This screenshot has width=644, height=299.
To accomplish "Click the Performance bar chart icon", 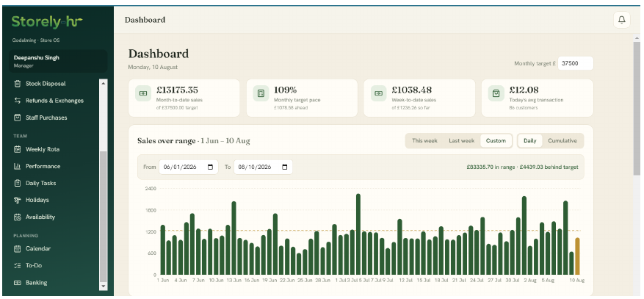I will point(17,166).
